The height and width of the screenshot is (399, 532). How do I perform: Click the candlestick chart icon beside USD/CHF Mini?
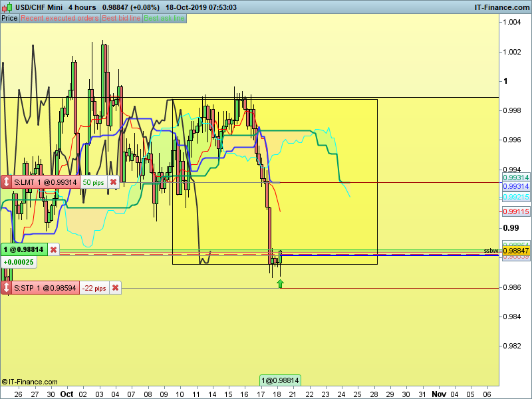7,7
